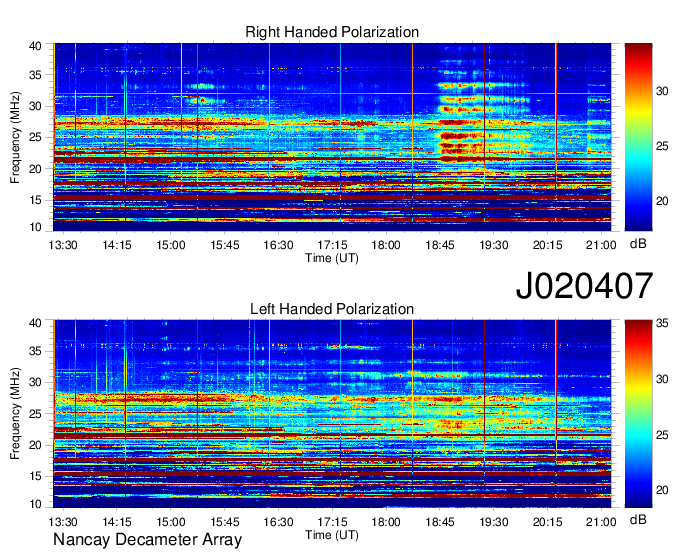Click the 40 MHz tick of Left Handed plot

tap(35, 323)
